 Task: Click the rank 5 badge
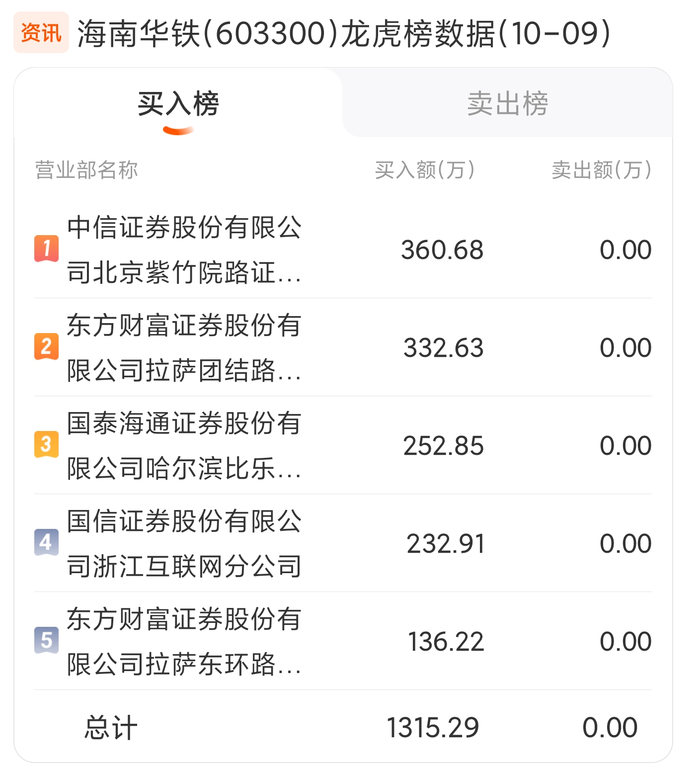(46, 640)
